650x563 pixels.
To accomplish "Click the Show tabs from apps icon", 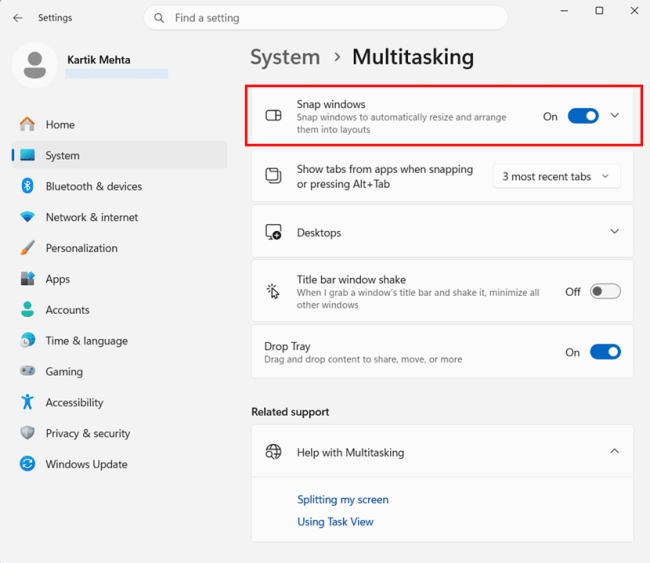I will click(273, 175).
